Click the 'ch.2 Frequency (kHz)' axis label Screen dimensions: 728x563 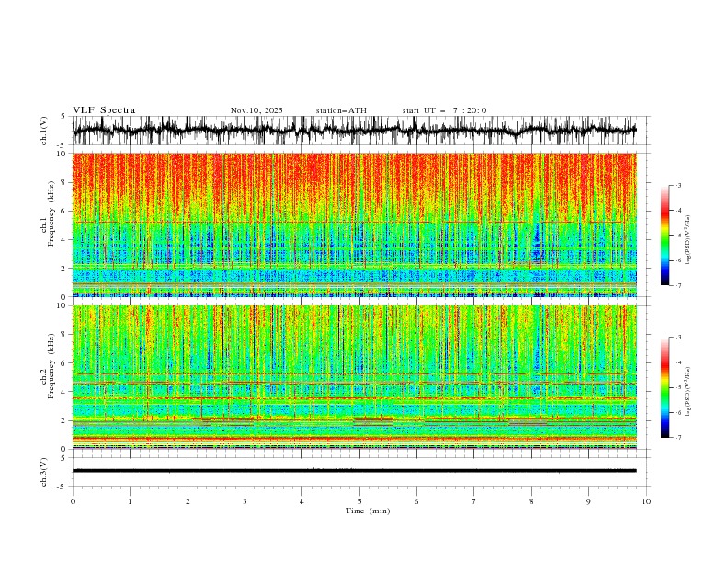click(48, 366)
